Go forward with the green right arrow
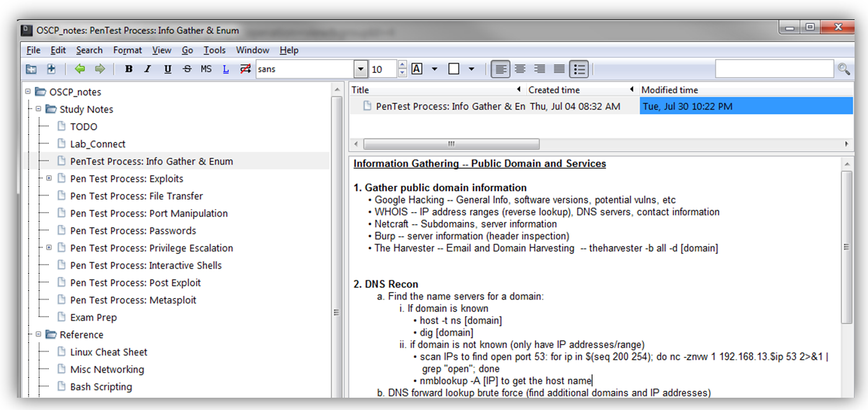 click(100, 69)
